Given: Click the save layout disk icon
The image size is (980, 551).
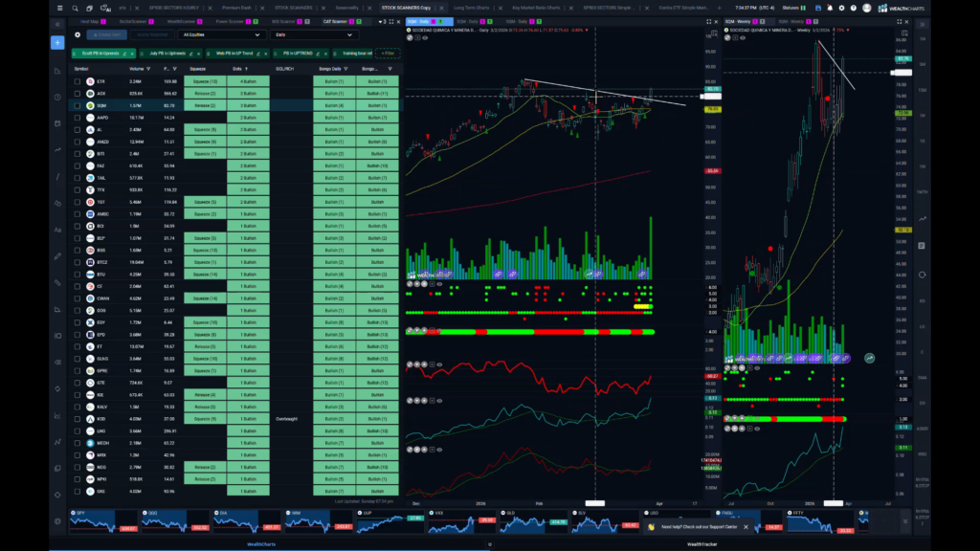Looking at the screenshot, I should point(819,8).
